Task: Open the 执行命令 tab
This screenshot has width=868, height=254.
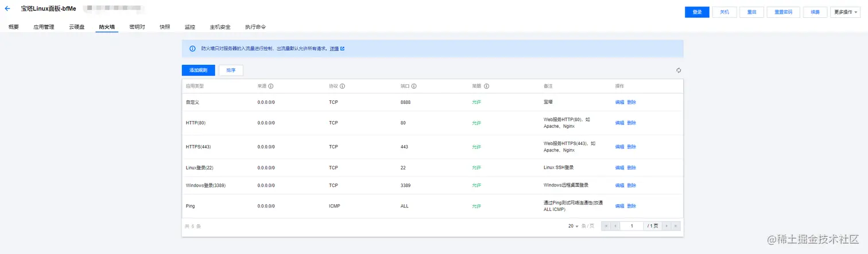Action: (255, 27)
